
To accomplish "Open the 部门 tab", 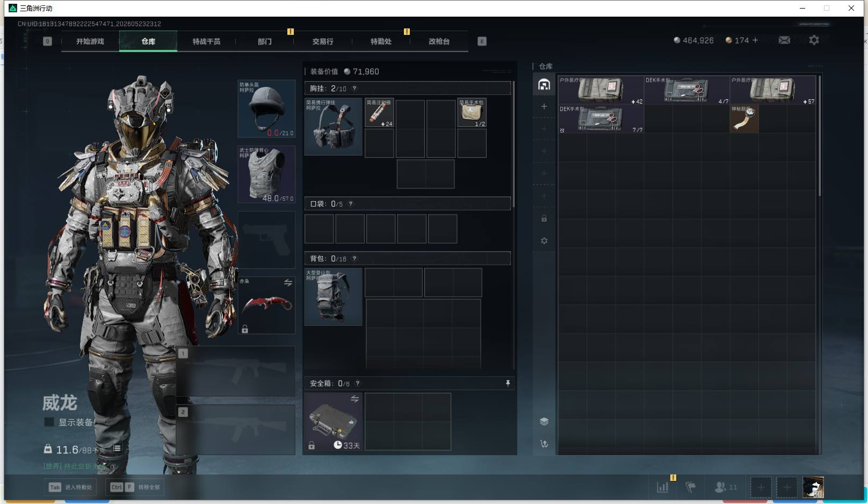I will 264,41.
